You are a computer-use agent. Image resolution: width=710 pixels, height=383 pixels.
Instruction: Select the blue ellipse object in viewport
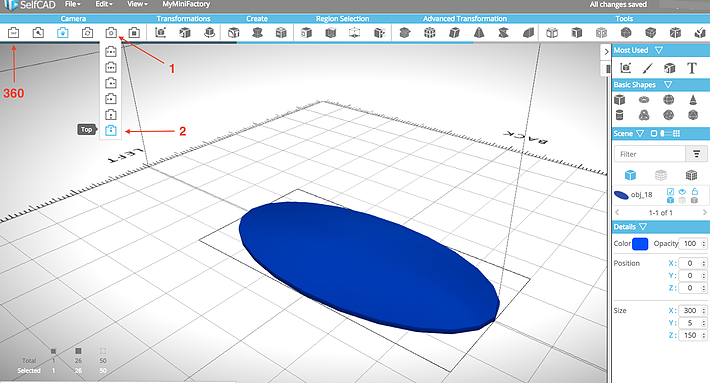[x=369, y=267]
